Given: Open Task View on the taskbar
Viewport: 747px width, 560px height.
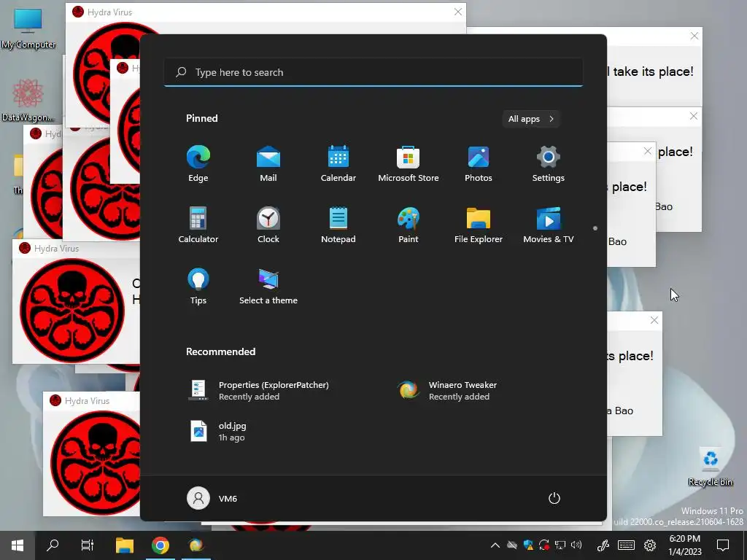Looking at the screenshot, I should tap(88, 545).
